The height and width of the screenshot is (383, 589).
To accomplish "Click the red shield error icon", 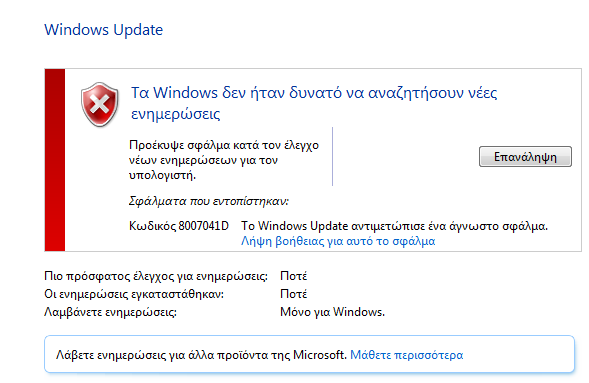I will [100, 104].
